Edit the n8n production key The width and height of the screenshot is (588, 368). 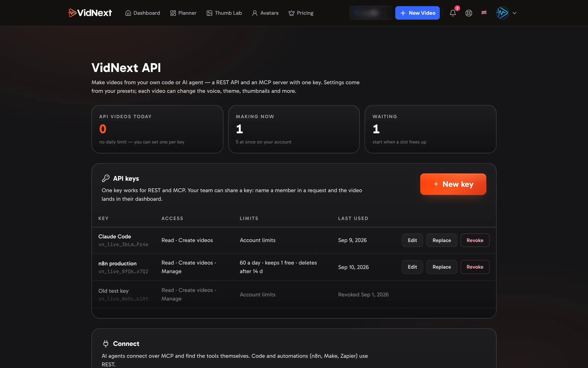tap(412, 267)
